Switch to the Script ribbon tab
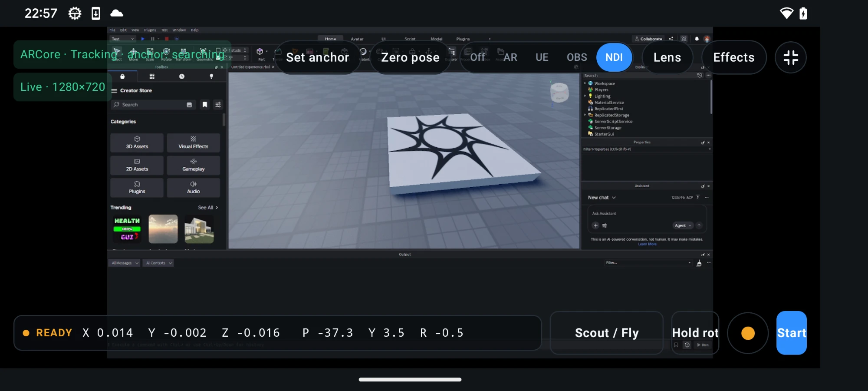 tap(410, 39)
